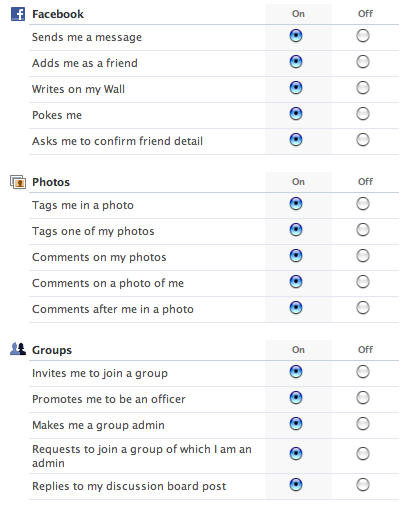405x508 pixels.
Task: Turn off 'Asks me to confirm friend detail'
Action: tap(363, 140)
